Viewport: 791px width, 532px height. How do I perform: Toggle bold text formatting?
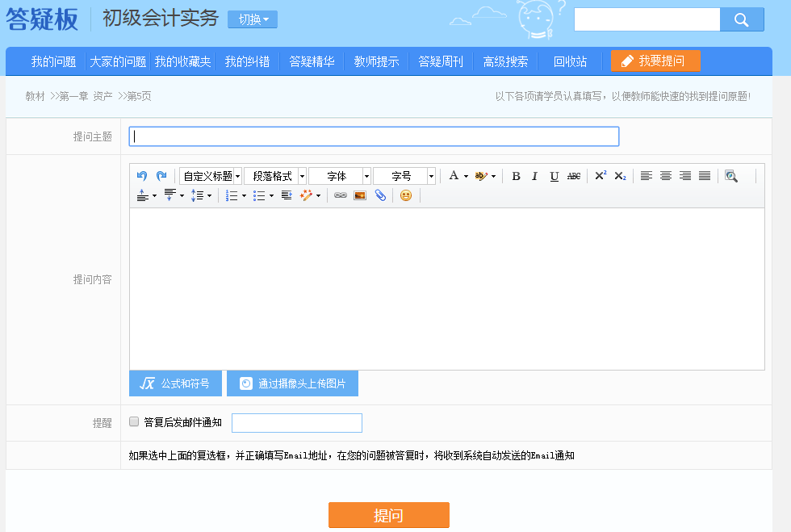point(516,176)
